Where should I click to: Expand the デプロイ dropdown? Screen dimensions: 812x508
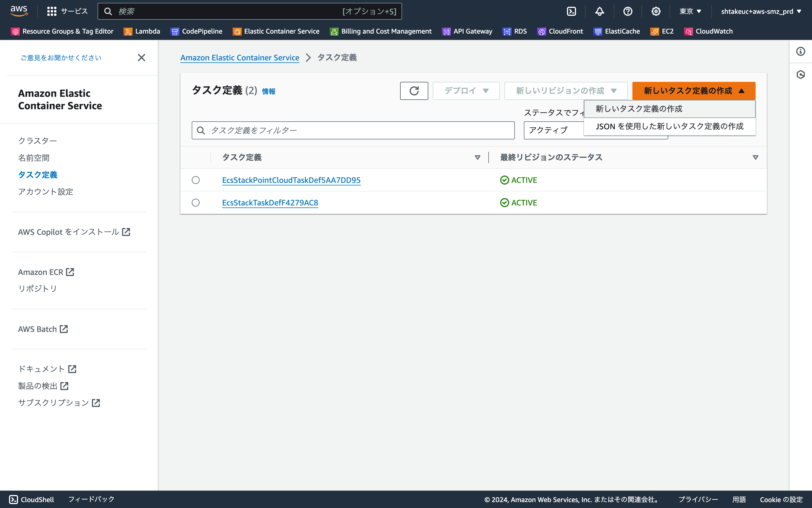466,91
